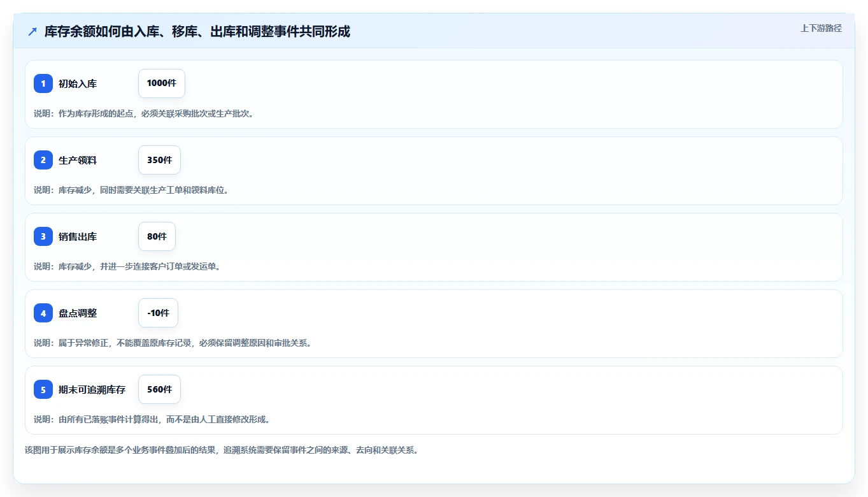The image size is (868, 497).
Task: Click the note about 已落账事件计算得出
Action: [x=152, y=419]
